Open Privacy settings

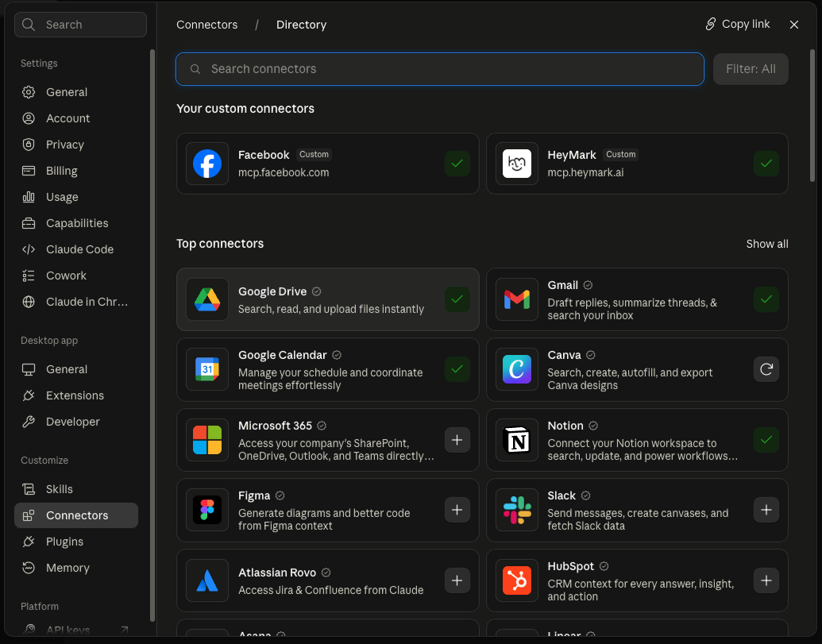[x=76, y=145]
